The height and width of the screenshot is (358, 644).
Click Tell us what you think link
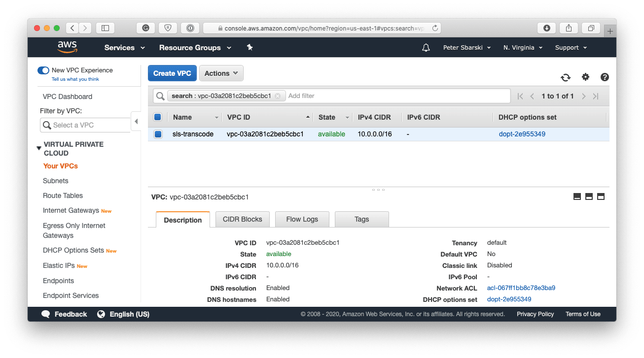coord(75,79)
